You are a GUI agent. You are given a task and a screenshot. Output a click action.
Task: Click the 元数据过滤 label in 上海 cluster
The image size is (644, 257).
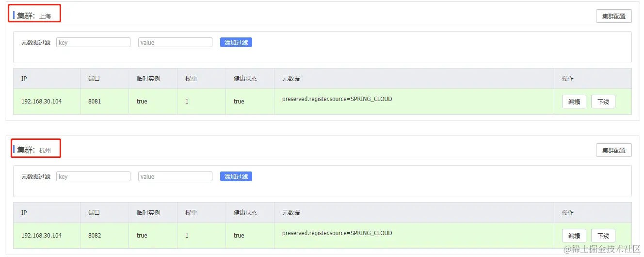tap(36, 43)
